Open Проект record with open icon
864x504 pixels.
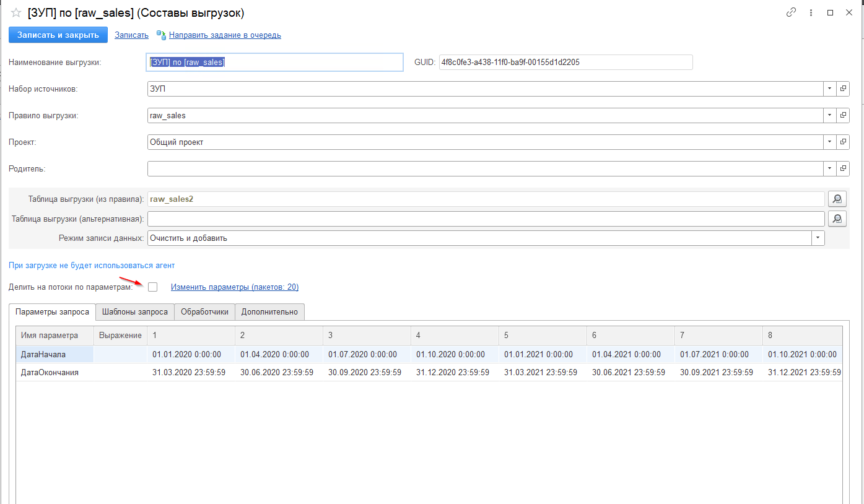843,142
